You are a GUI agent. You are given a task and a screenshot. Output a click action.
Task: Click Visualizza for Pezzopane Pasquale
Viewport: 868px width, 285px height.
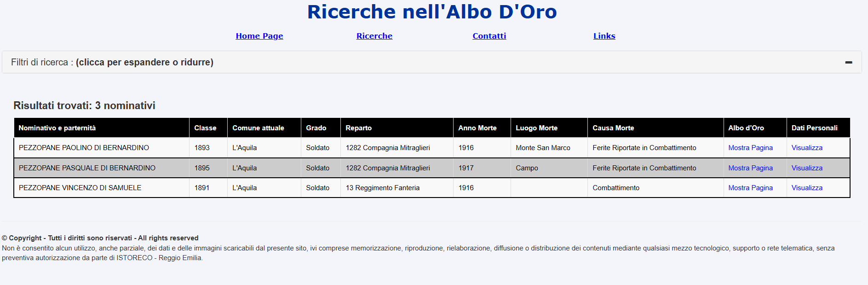(807, 168)
